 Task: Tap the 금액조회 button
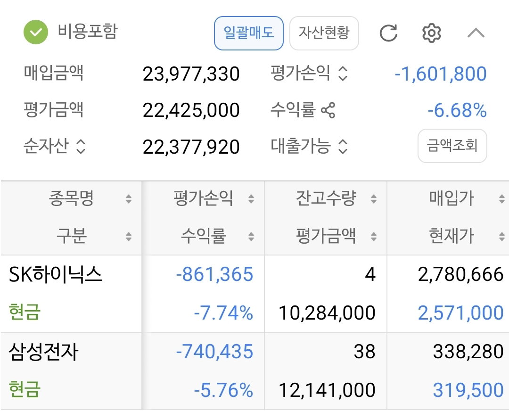click(452, 146)
